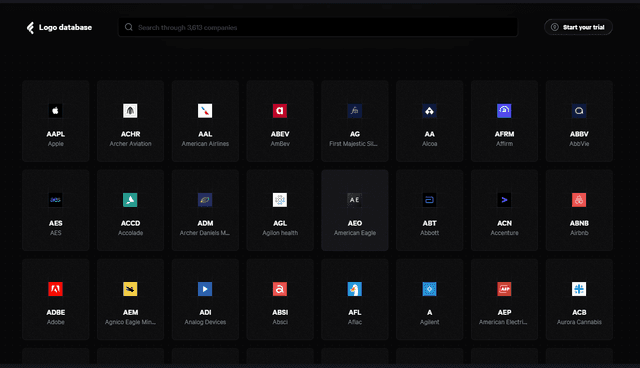
Task: Click the AAL ticker text
Action: coord(205,134)
